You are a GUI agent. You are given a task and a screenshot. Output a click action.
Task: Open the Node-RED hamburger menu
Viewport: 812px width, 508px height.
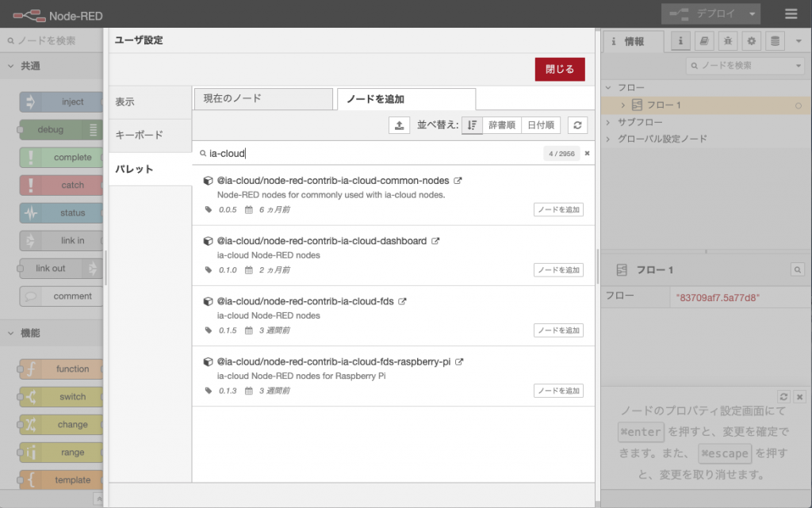pos(791,13)
